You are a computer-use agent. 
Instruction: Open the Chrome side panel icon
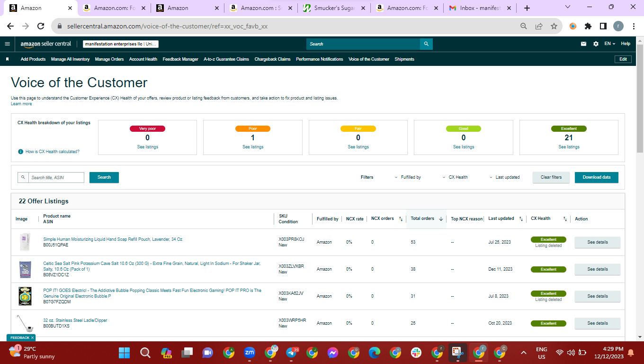coord(603,27)
